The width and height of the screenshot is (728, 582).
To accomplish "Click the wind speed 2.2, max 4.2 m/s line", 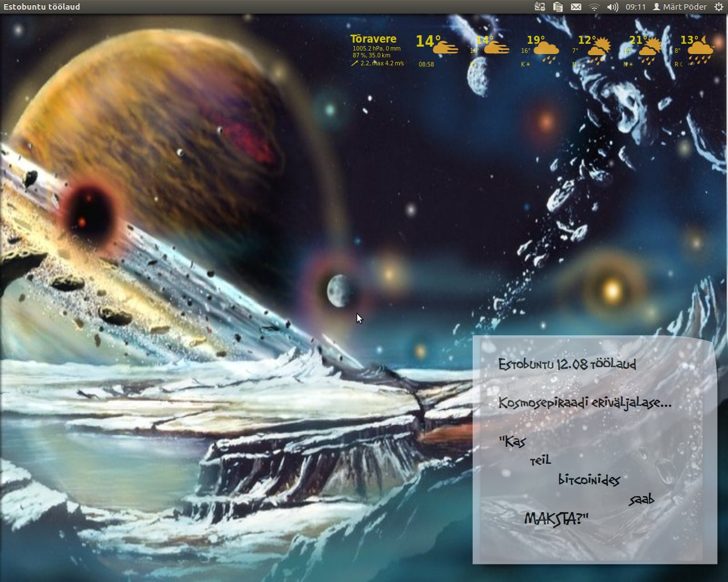I will [378, 63].
